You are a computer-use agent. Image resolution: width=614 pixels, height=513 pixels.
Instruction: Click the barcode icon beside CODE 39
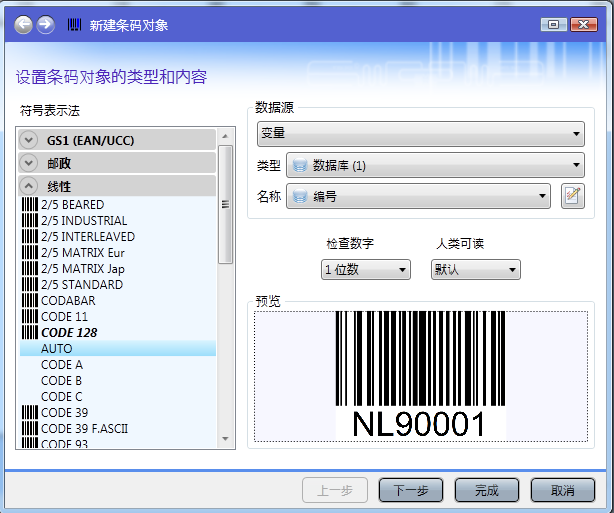click(x=30, y=412)
